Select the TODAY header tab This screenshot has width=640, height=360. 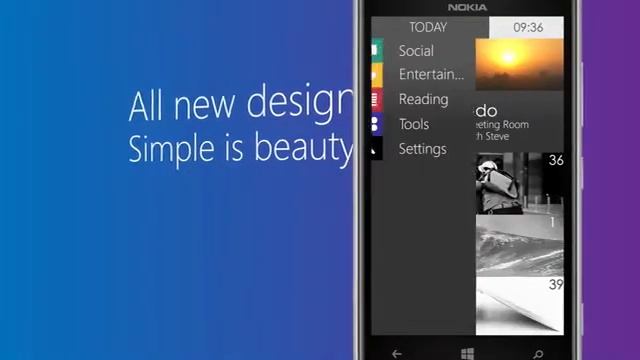click(428, 27)
